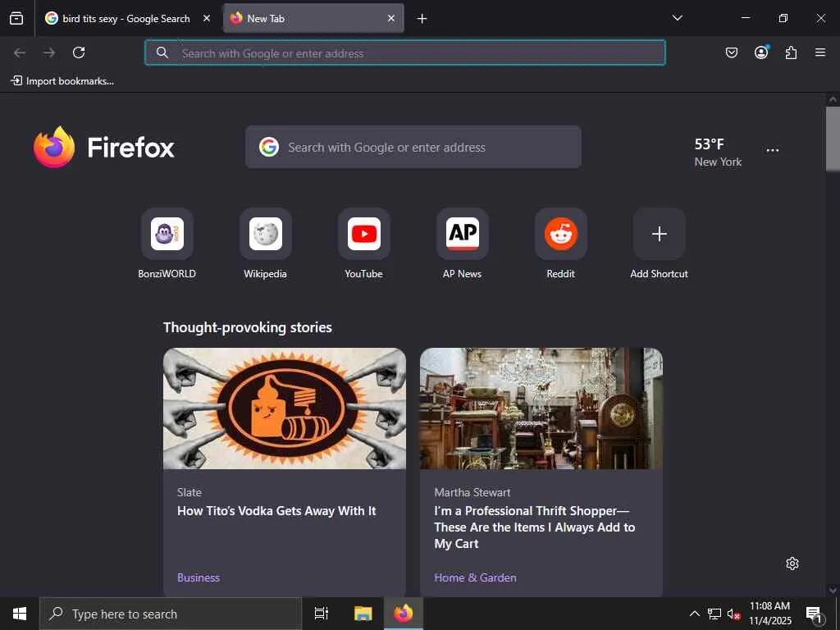This screenshot has width=840, height=630.
Task: Open the weather widget options menu (three dots)
Action: point(773,151)
